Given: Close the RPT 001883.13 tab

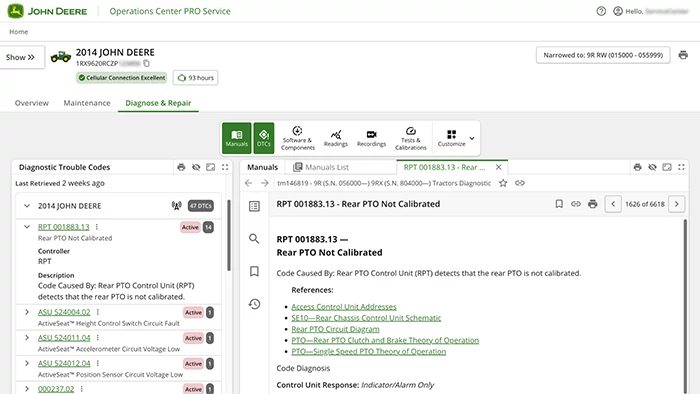Looking at the screenshot, I should pos(499,167).
